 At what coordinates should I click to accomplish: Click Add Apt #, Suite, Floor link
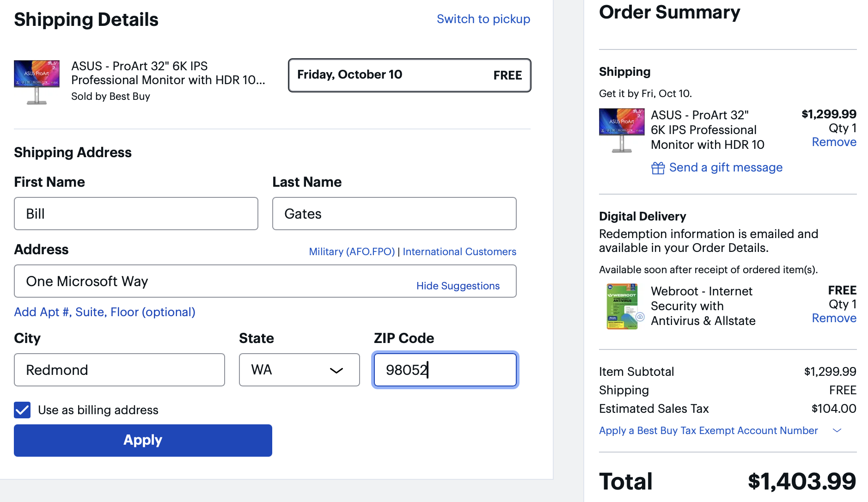coord(104,312)
